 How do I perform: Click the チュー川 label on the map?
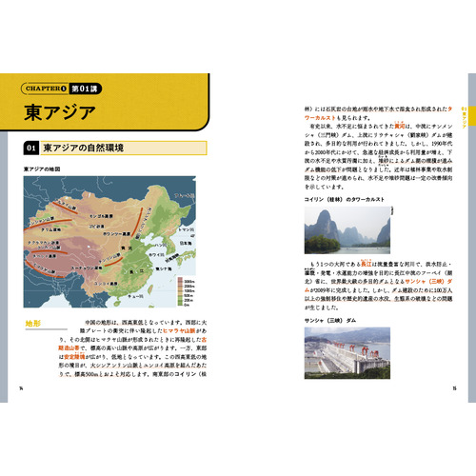coord(135,296)
